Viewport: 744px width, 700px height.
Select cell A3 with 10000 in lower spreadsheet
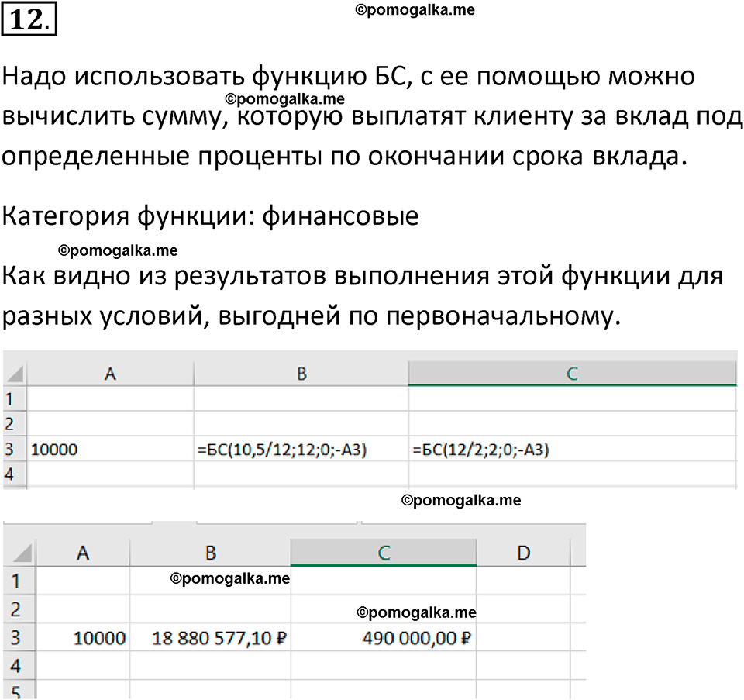click(83, 637)
